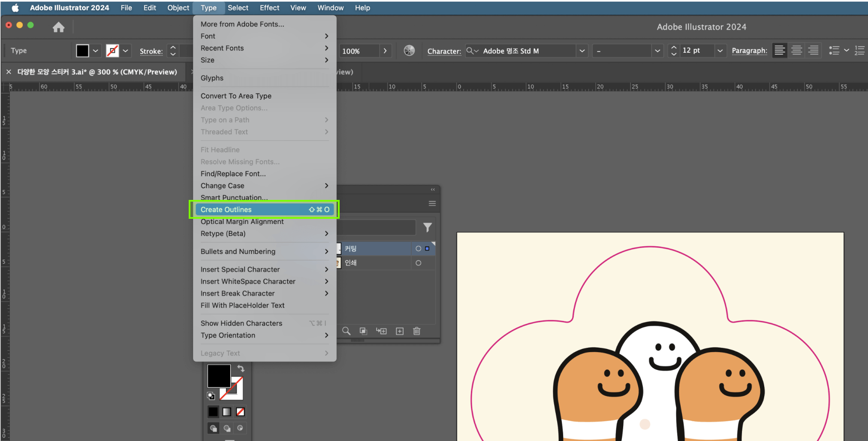This screenshot has height=441, width=868.
Task: Open Show Hidden Characters menu item
Action: 265,323
